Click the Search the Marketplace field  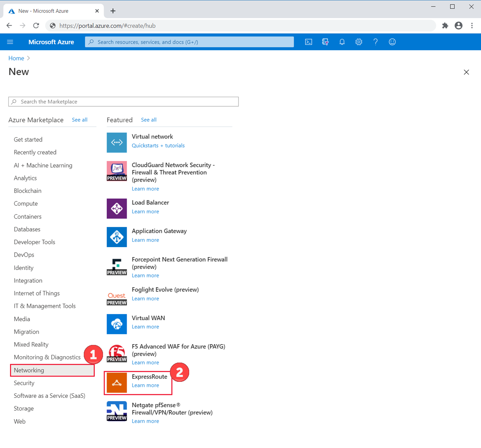[123, 101]
